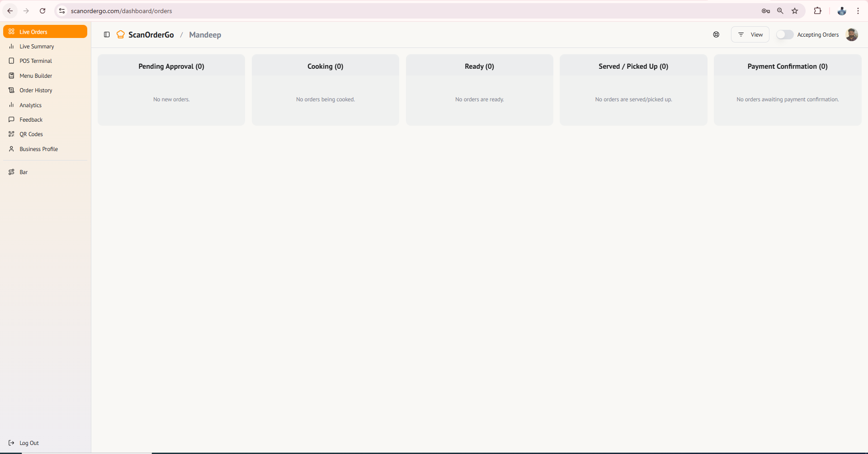Open the Analytics chart icon
Viewport: 868px width, 454px height.
(11, 105)
